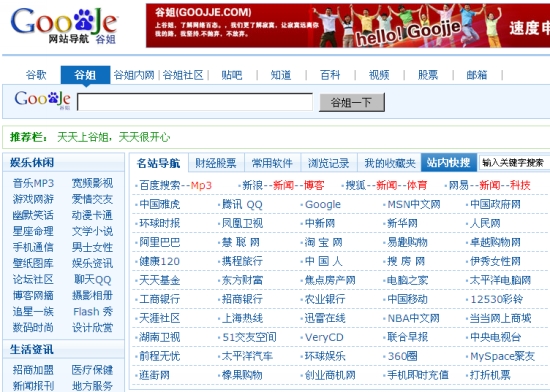Screen dimensions: 550x392
Task: Open the 音乐MP3 category in 娱乐休闲
Action: (33, 183)
